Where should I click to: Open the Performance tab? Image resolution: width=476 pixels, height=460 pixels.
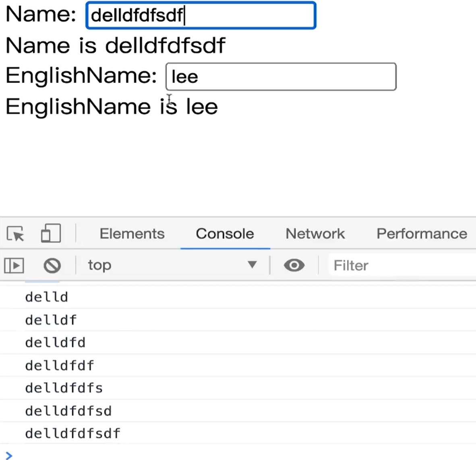click(x=422, y=234)
